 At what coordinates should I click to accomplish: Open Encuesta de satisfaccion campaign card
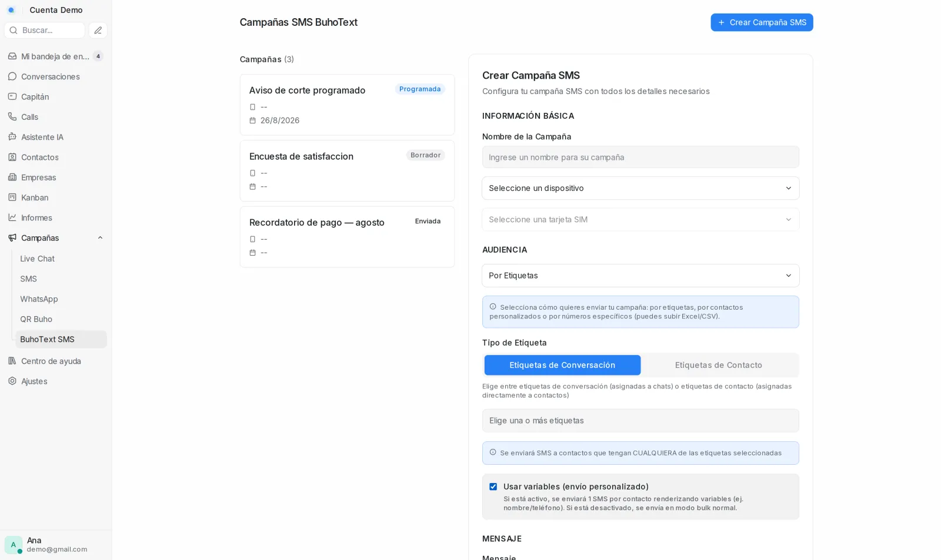347,171
